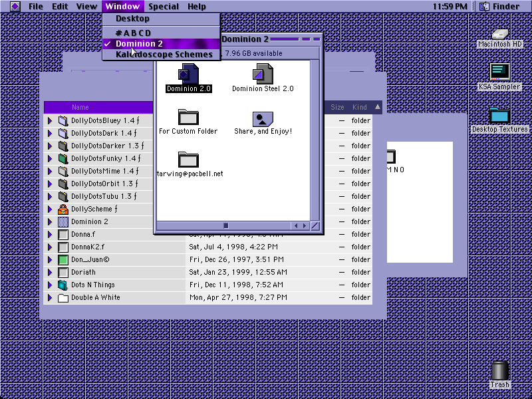
Task: Sort list by the Kind column header
Action: coord(360,107)
